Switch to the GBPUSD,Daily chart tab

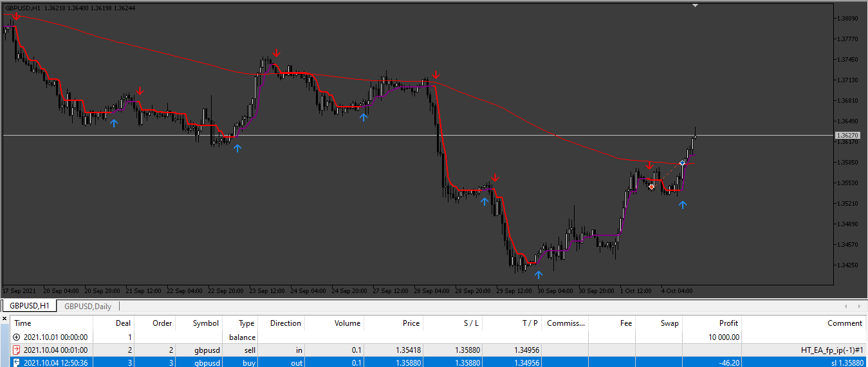(x=88, y=307)
